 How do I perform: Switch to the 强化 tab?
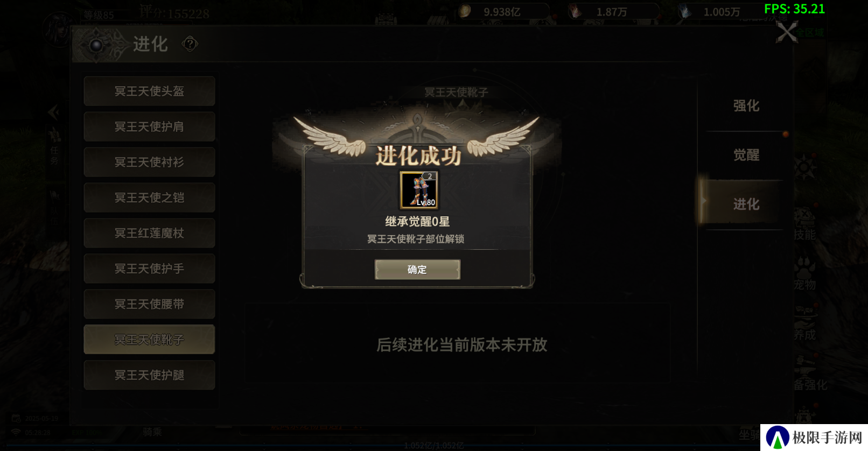point(746,105)
